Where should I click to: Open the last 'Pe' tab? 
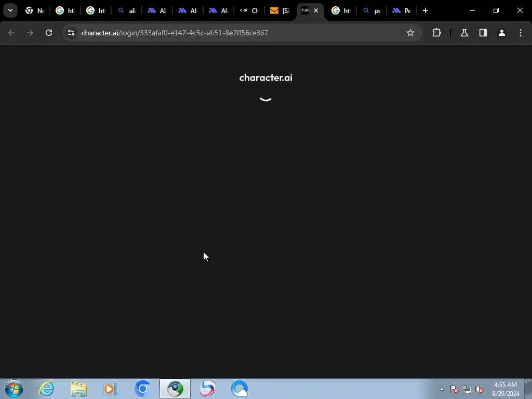pos(402,11)
